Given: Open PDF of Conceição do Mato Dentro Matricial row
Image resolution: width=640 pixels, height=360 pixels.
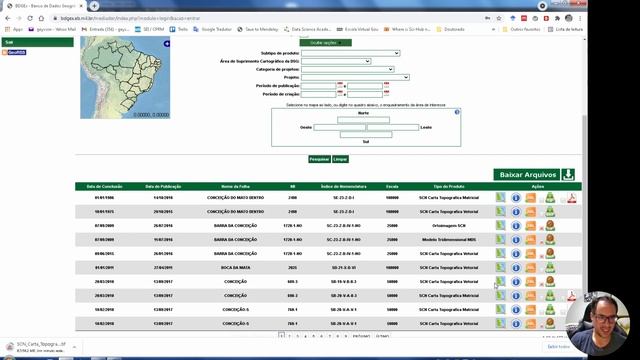Looking at the screenshot, I should click(x=571, y=198).
